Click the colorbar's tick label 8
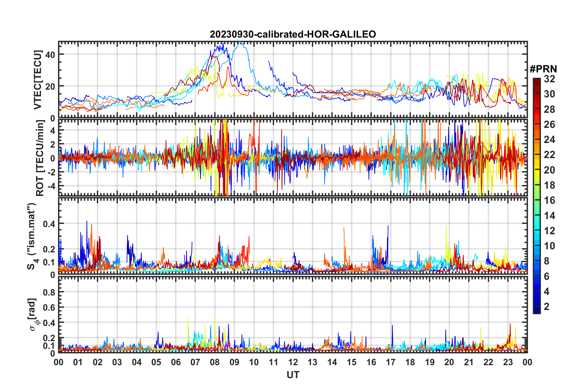This screenshot has height=392, width=586. pos(547,261)
